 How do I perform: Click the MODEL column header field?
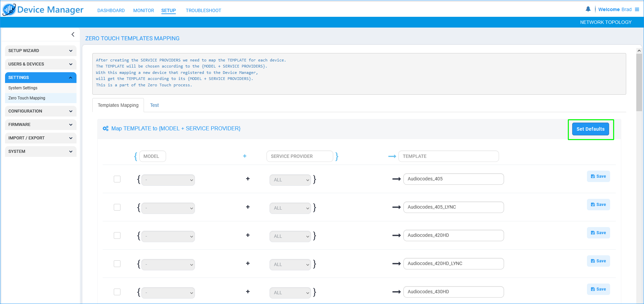[153, 156]
